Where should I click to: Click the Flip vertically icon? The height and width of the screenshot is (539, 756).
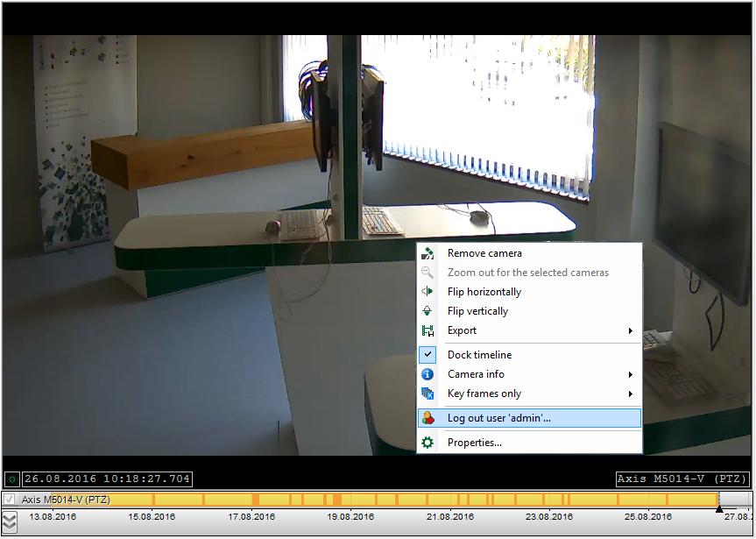point(427,311)
